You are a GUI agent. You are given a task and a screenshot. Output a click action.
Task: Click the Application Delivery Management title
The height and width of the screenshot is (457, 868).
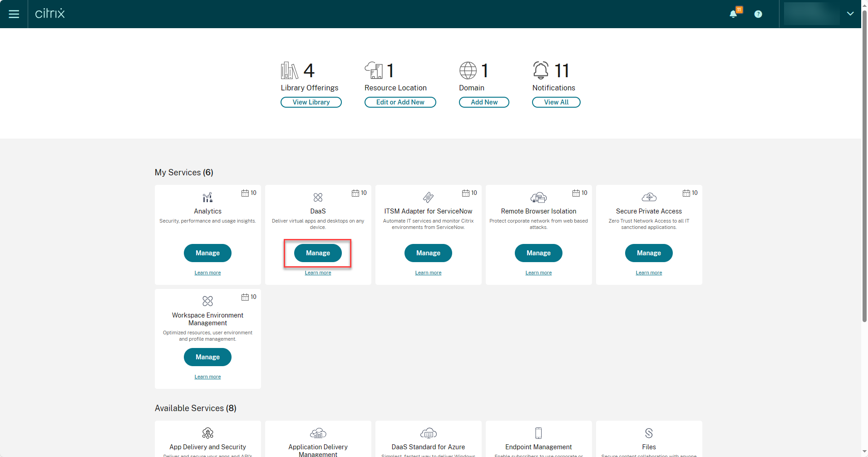[x=318, y=451]
